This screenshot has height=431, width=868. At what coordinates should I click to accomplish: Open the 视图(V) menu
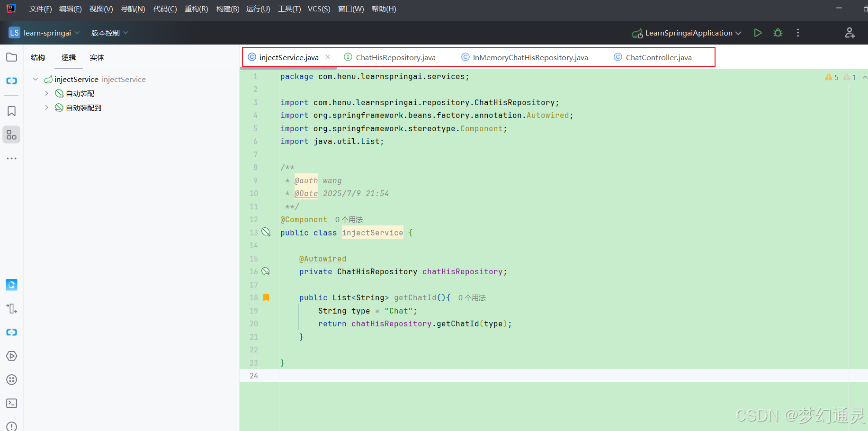pos(101,9)
